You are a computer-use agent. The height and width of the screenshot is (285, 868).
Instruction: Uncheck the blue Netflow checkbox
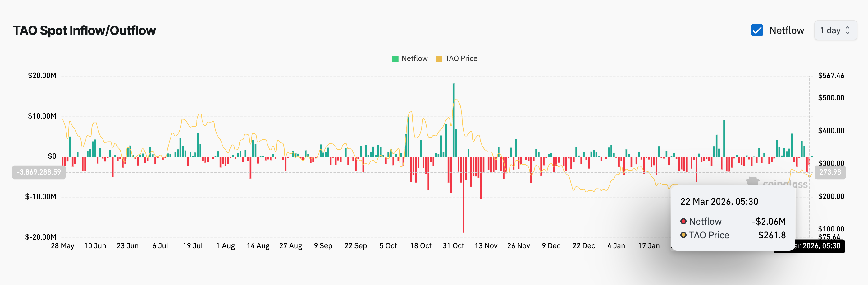[x=757, y=30]
